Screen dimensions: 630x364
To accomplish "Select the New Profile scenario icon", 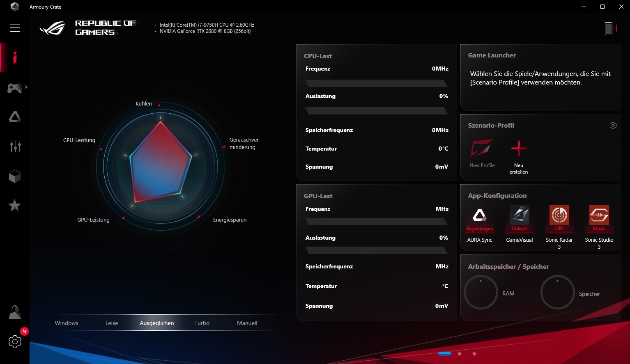I will (x=482, y=148).
